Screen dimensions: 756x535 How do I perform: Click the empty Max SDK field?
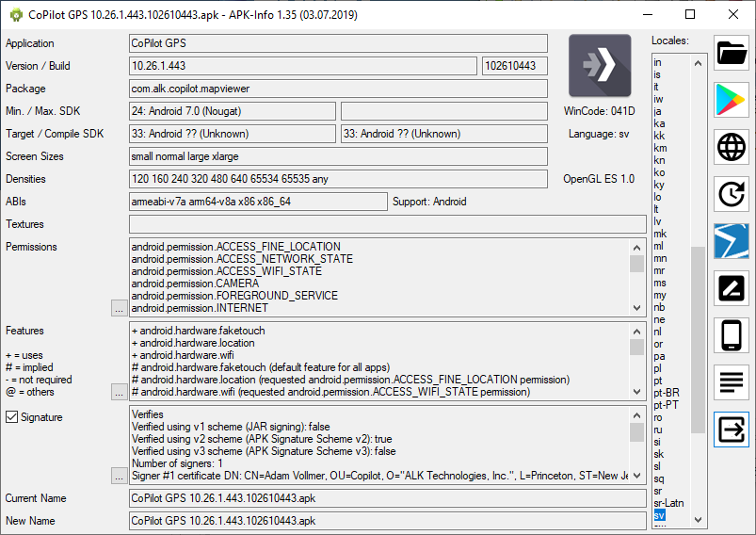click(x=444, y=111)
